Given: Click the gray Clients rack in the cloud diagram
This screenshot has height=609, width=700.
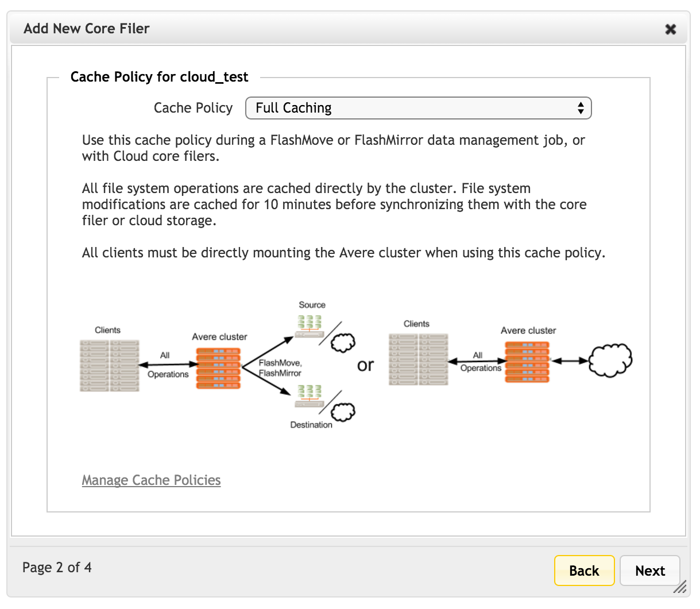Looking at the screenshot, I should click(x=418, y=359).
